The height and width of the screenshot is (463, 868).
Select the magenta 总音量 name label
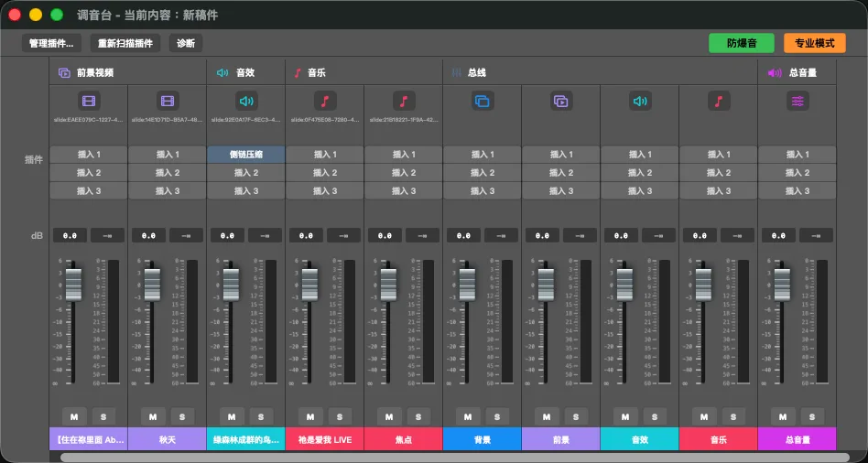point(797,440)
